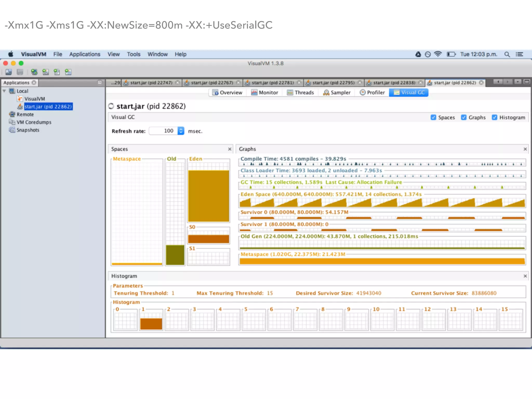
Task: Open the Apple menu
Action: (11, 54)
